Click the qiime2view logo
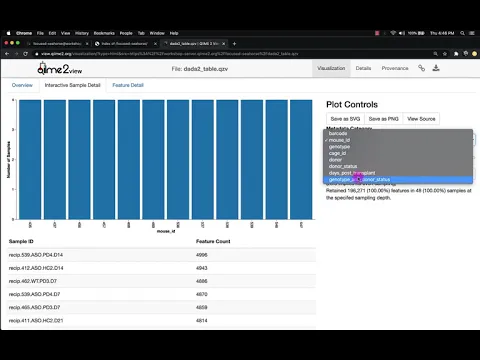The height and width of the screenshot is (360, 480). click(x=60, y=69)
